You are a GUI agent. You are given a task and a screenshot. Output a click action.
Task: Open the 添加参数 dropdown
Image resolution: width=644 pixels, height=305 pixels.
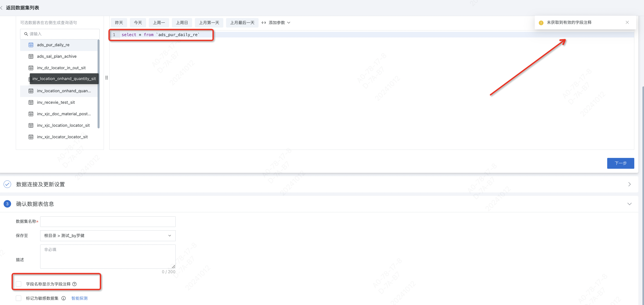click(276, 23)
